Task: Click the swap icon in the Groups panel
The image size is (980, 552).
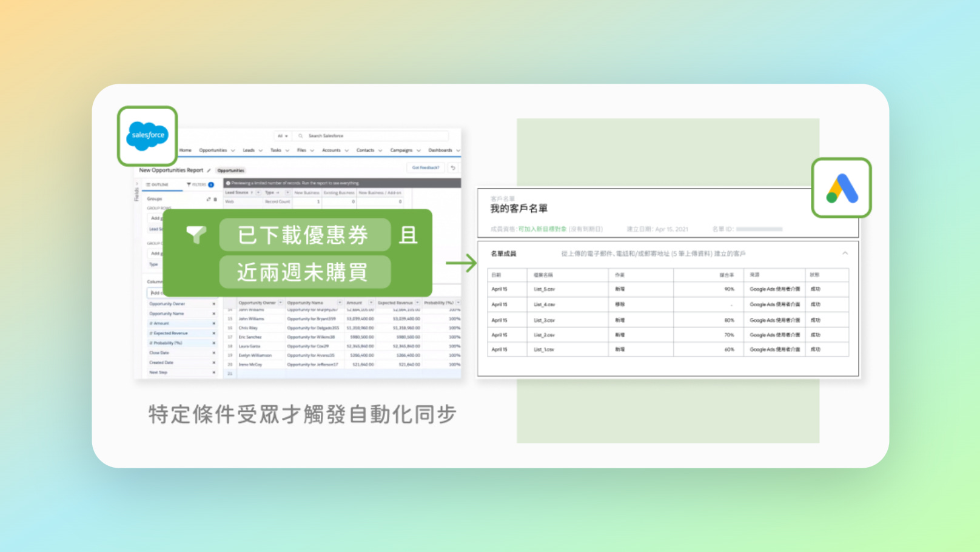Action: (209, 199)
